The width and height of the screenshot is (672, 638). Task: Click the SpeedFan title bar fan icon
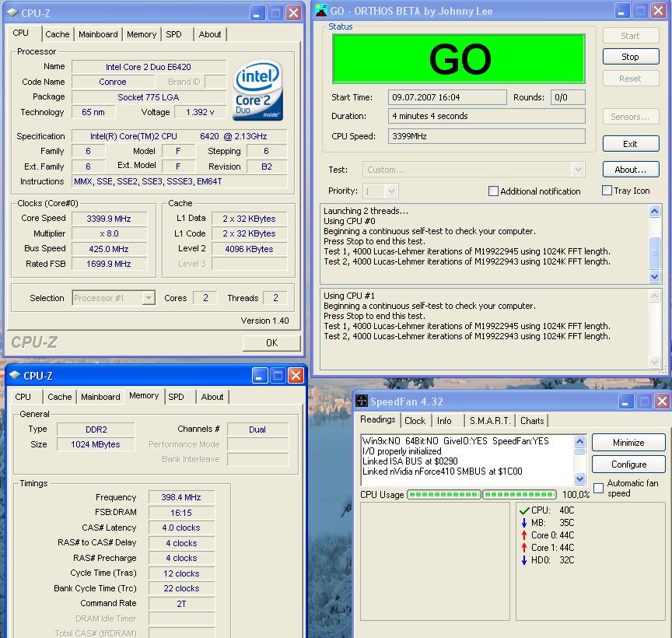click(362, 401)
